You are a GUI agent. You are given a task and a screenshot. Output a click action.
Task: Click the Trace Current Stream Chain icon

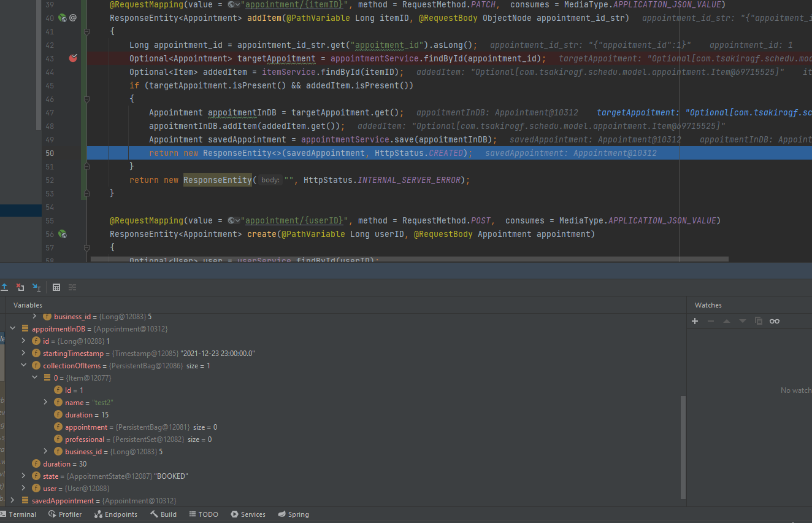[x=72, y=287]
